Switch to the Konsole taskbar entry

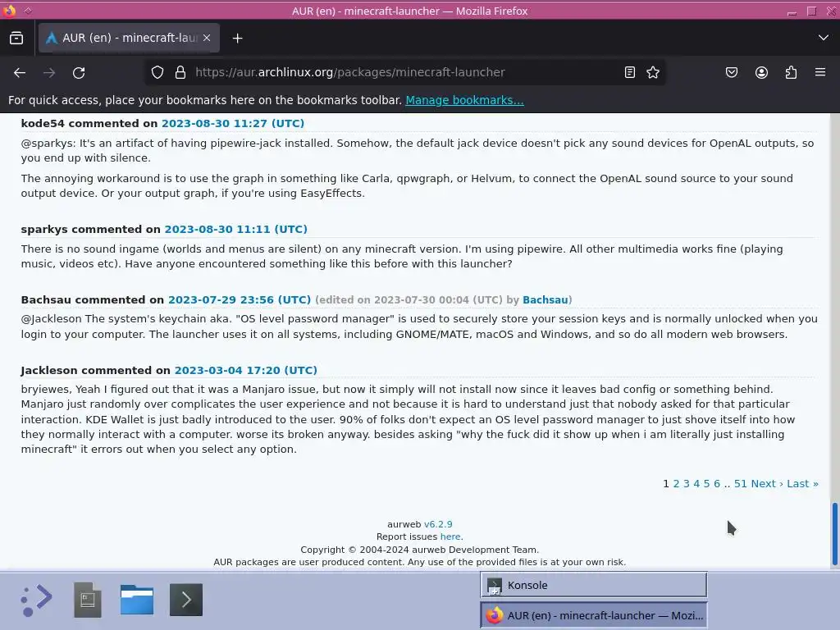[x=594, y=585]
